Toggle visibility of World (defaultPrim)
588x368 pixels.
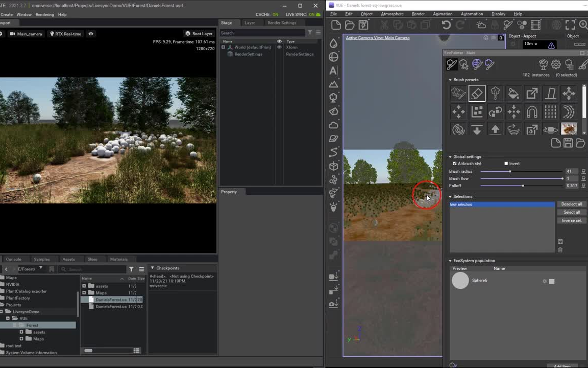tap(279, 47)
